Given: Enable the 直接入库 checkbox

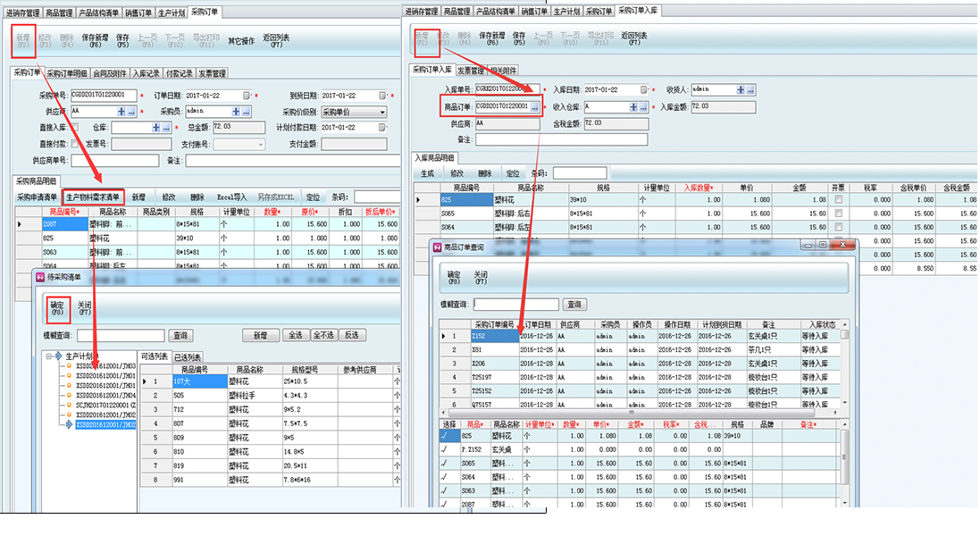Looking at the screenshot, I should pyautogui.click(x=73, y=128).
